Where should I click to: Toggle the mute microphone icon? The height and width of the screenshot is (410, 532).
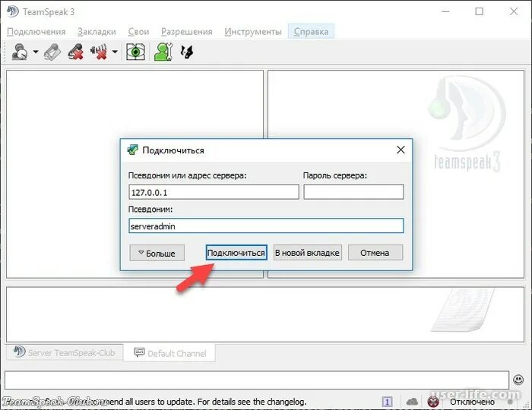(x=76, y=52)
